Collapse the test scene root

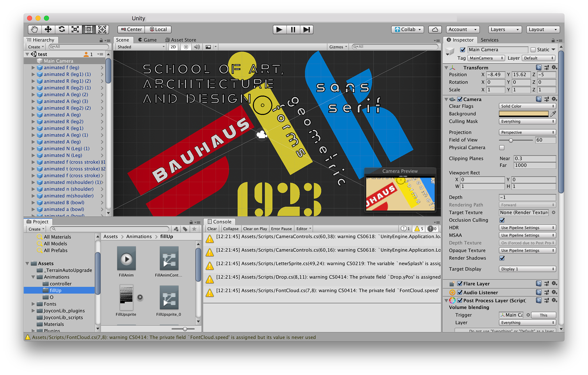[27, 54]
